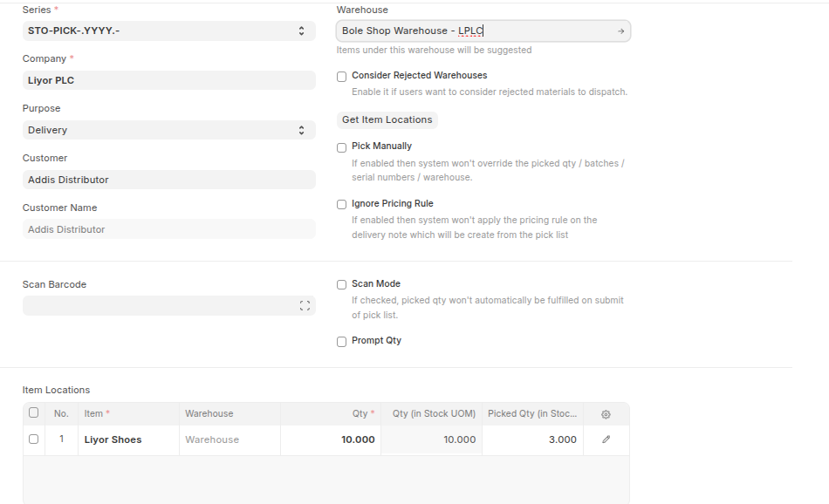
Task: Click the Qty cell showing 10.000
Action: [x=331, y=439]
